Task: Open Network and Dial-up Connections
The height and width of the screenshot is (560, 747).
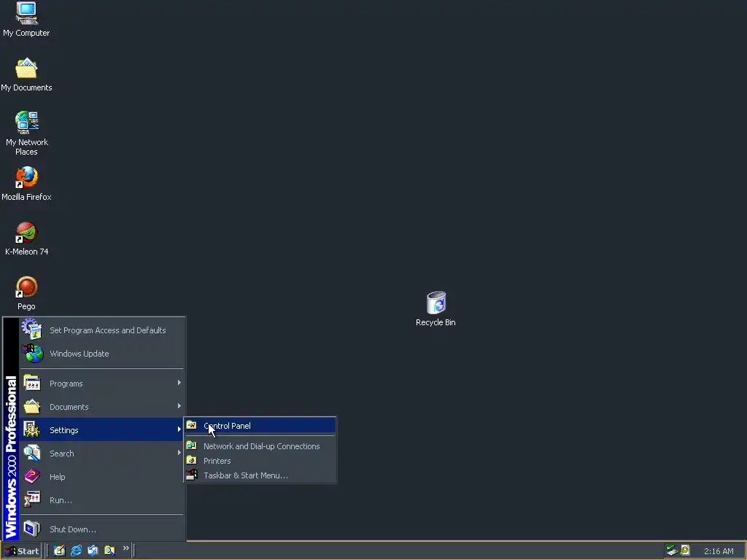Action: [260, 446]
